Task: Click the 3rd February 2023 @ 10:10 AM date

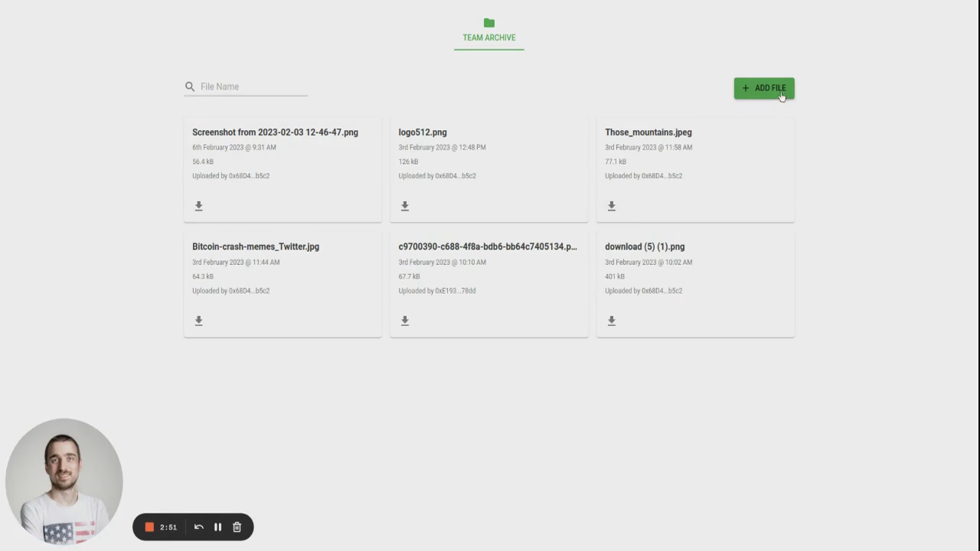Action: 442,262
